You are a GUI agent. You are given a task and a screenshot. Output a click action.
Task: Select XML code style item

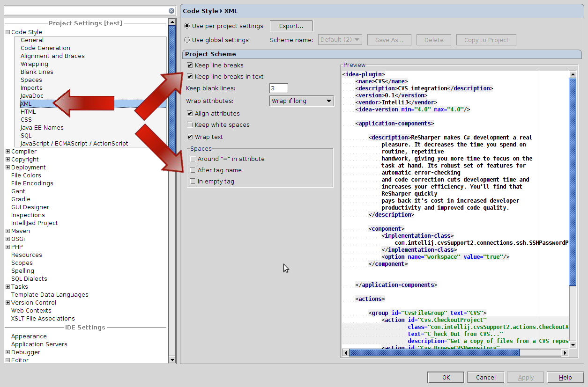coord(26,104)
